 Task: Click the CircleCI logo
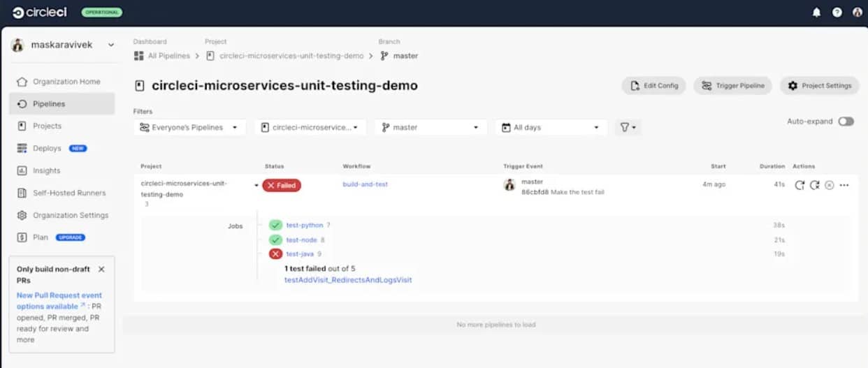click(41, 12)
